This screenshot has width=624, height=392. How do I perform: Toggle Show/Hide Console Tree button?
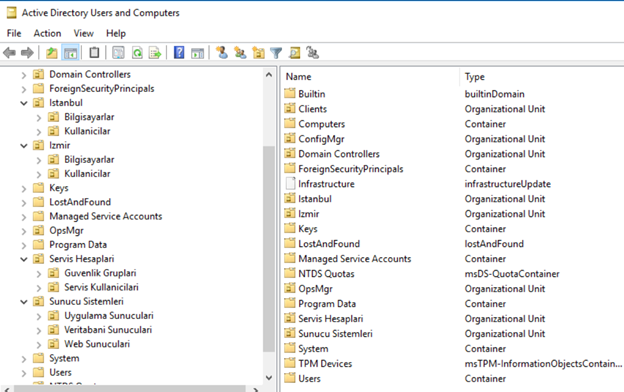(x=70, y=53)
